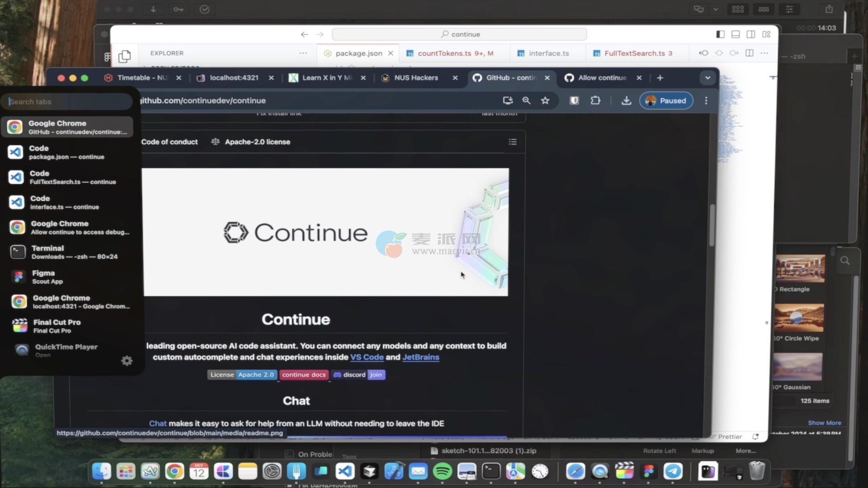Open Spotify from the dock

tap(443, 472)
